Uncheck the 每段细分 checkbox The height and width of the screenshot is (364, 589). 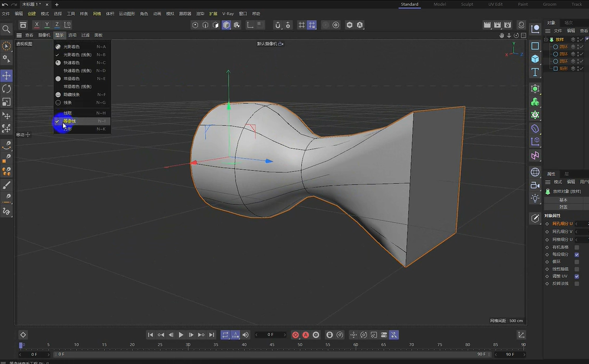(x=577, y=254)
